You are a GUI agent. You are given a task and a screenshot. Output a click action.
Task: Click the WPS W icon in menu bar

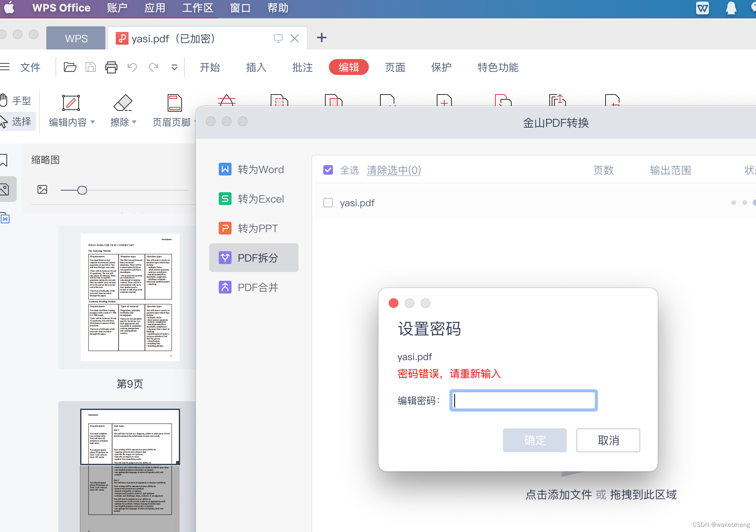(703, 8)
